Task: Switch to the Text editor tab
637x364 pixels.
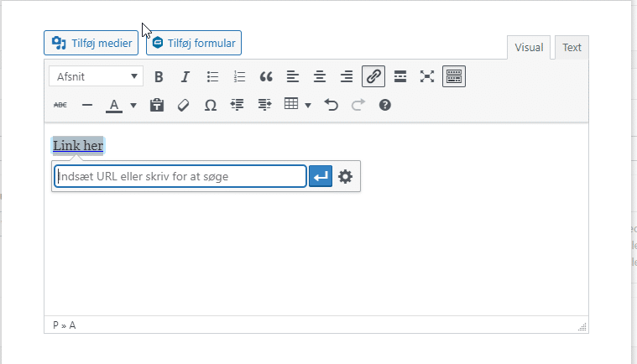Action: point(572,48)
